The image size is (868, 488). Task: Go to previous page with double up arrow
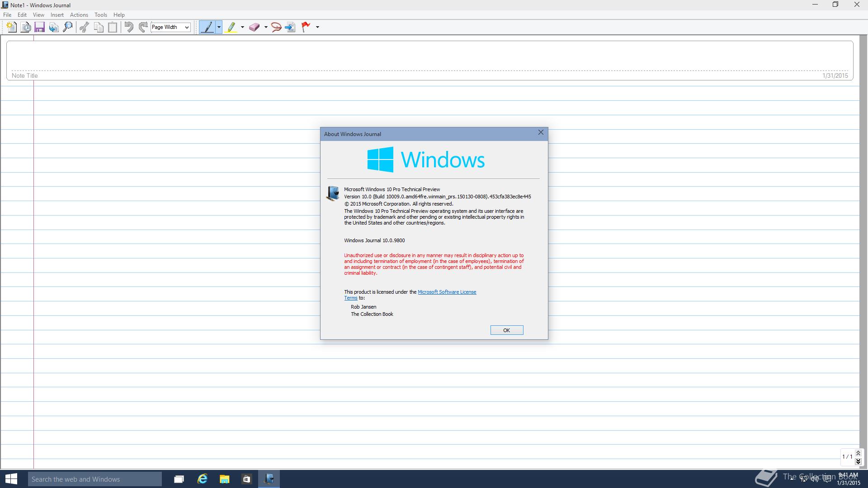point(858,453)
